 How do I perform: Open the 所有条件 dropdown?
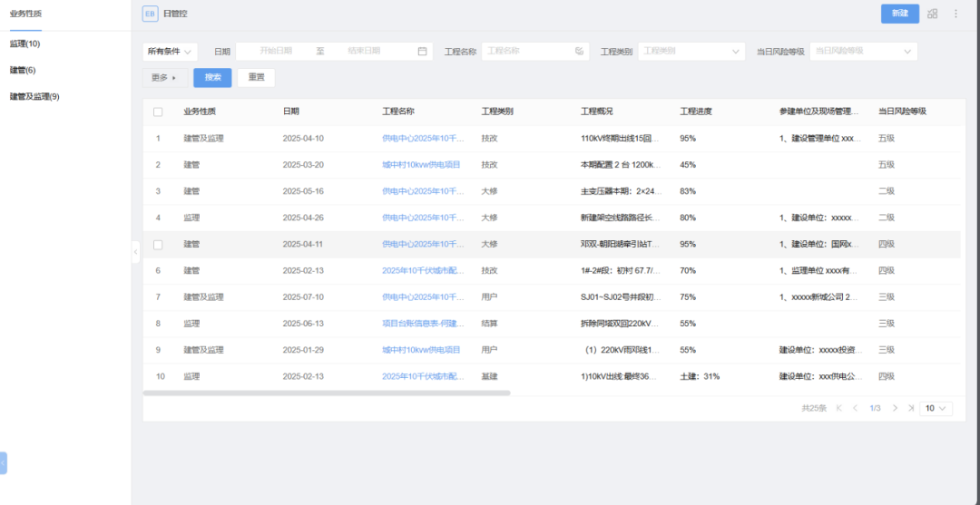point(170,52)
